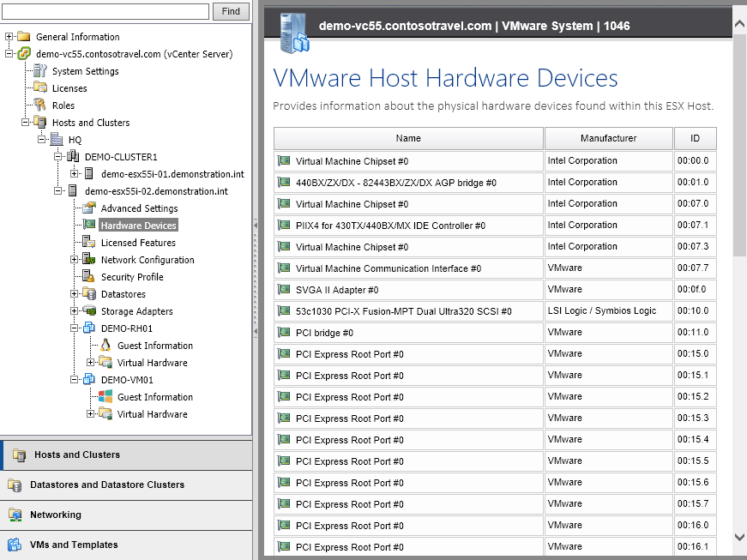Click the DEMO-VM01 virtual machine icon
747x560 pixels.
pyautogui.click(x=89, y=379)
